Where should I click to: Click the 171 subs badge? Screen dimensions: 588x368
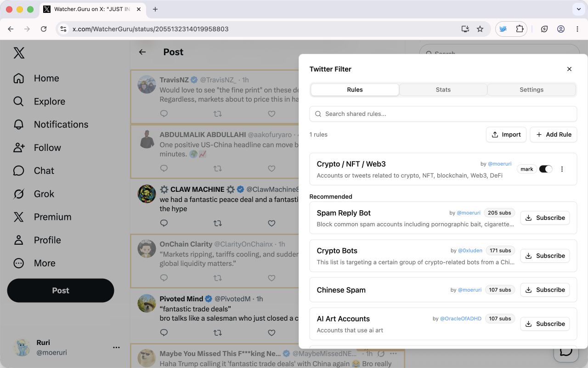click(500, 251)
